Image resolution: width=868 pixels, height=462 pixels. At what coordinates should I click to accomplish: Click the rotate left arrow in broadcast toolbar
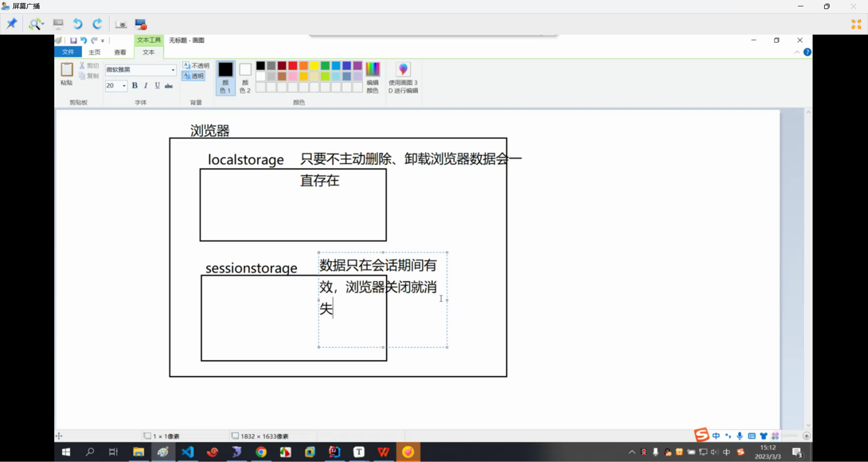click(78, 24)
